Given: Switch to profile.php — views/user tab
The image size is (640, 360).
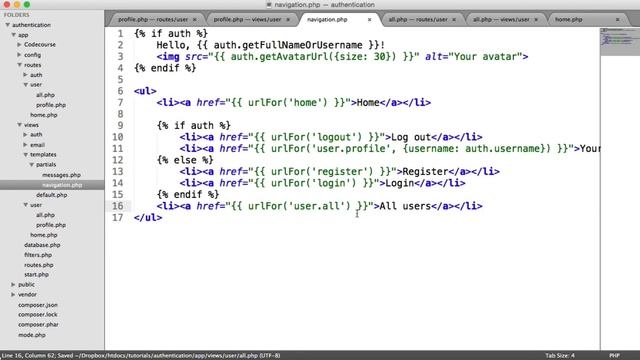Looking at the screenshot, I should click(247, 19).
